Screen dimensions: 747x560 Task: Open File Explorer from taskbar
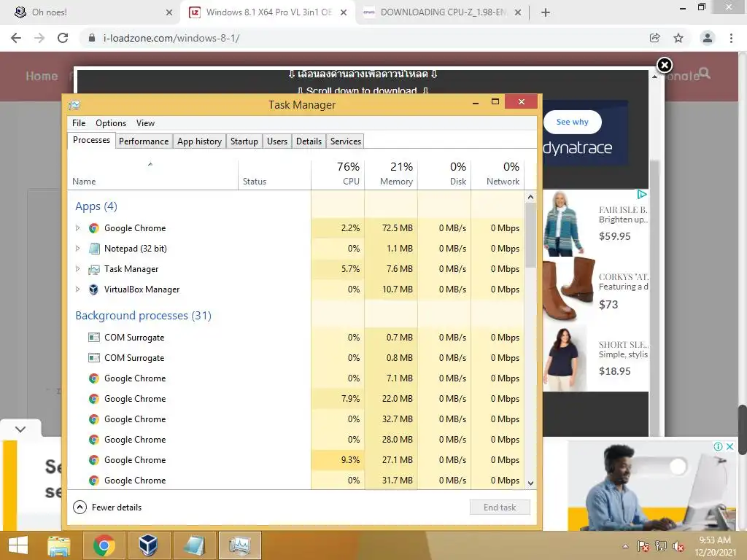point(58,545)
